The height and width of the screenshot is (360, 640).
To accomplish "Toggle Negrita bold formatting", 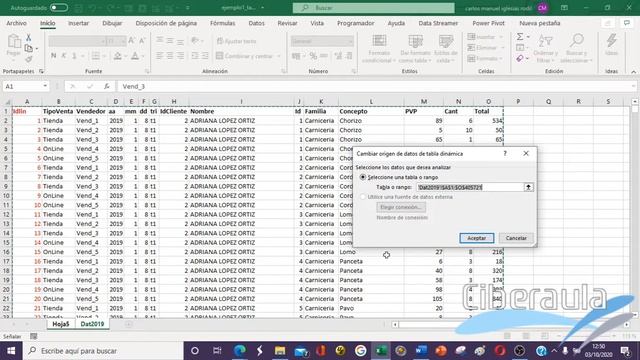I will [53, 56].
